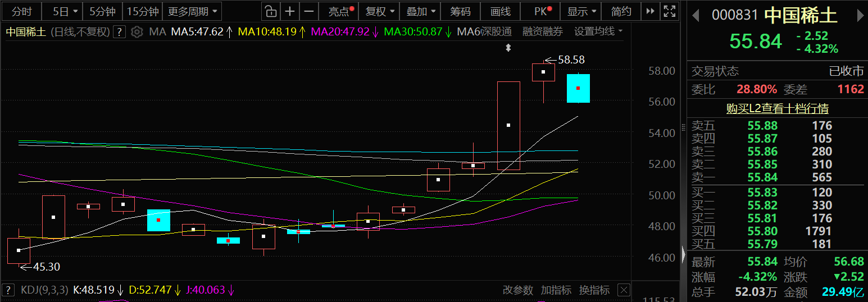Click the latest cyan candlestick

tap(578, 88)
